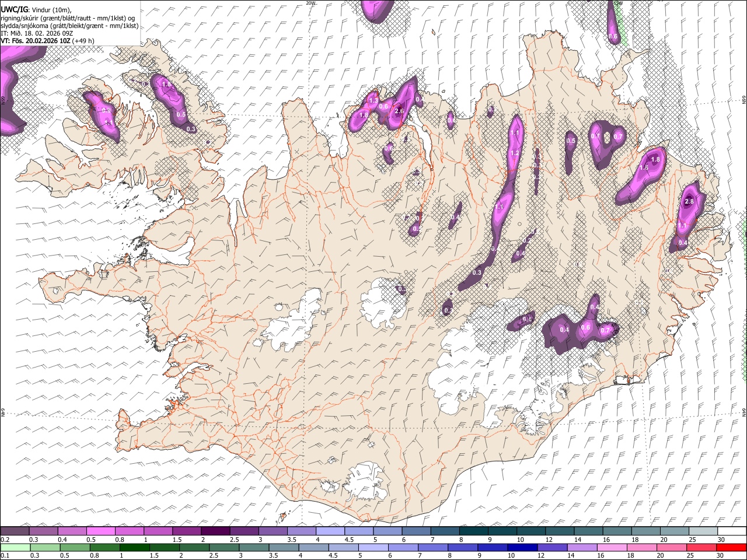This screenshot has height=560, width=747.
Task: Choose the lower legend swatch labeled 0.5
Action: coord(75,547)
